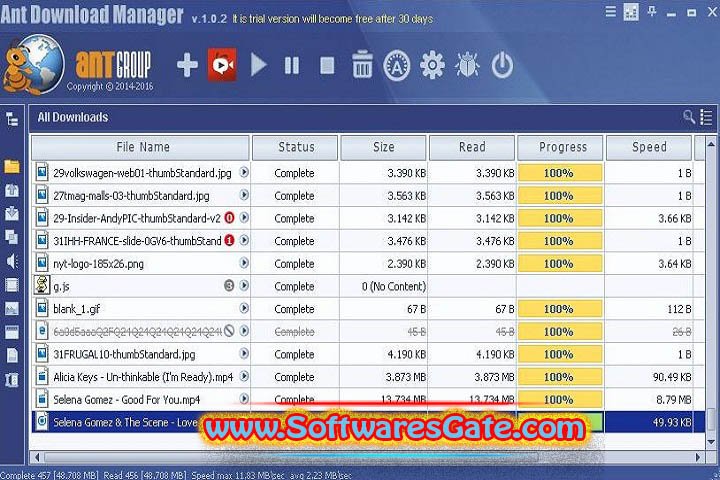Click progress bar of nyt-logo row

pyautogui.click(x=560, y=264)
